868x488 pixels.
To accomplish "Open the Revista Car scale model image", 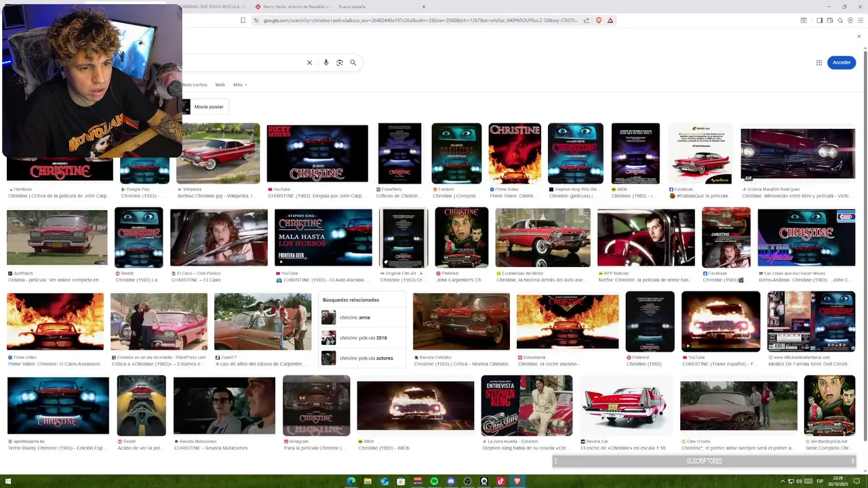I will [627, 405].
